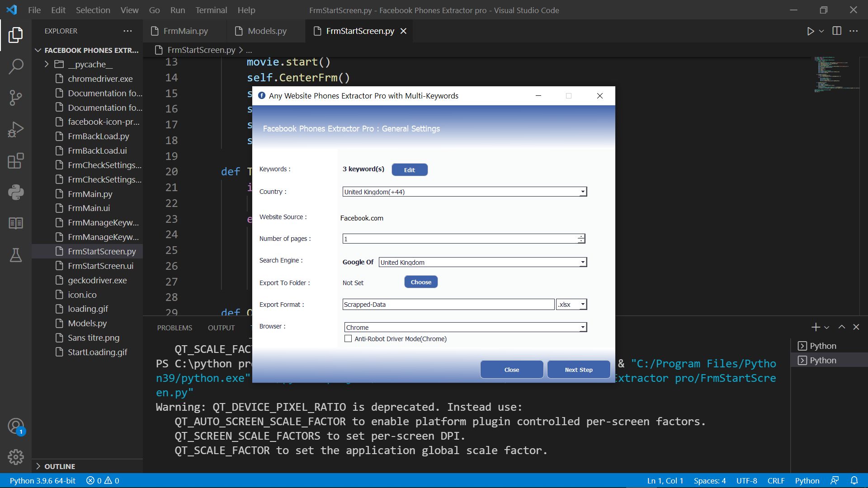Open the Extensions view
The image size is (868, 488).
tap(16, 161)
